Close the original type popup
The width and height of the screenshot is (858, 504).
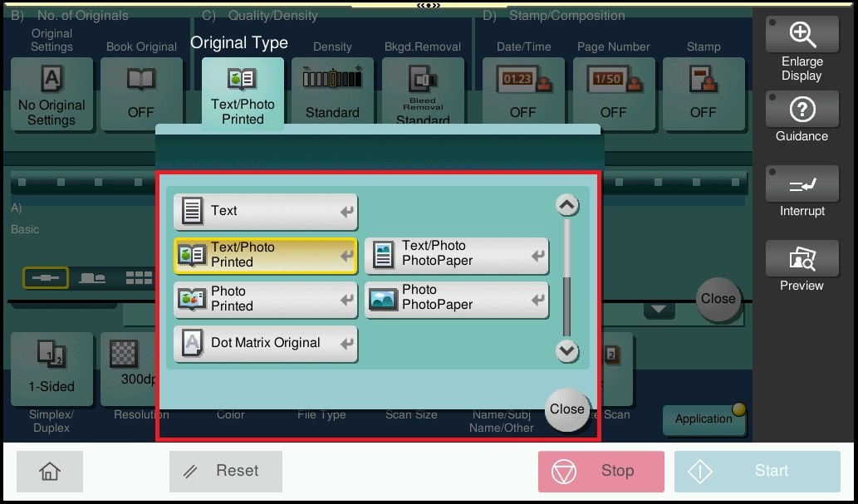(x=566, y=409)
